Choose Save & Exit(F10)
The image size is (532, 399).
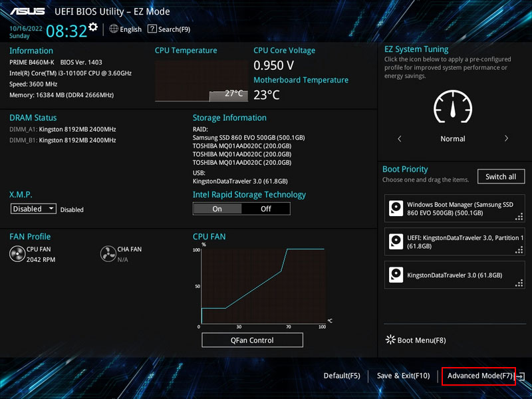click(403, 376)
